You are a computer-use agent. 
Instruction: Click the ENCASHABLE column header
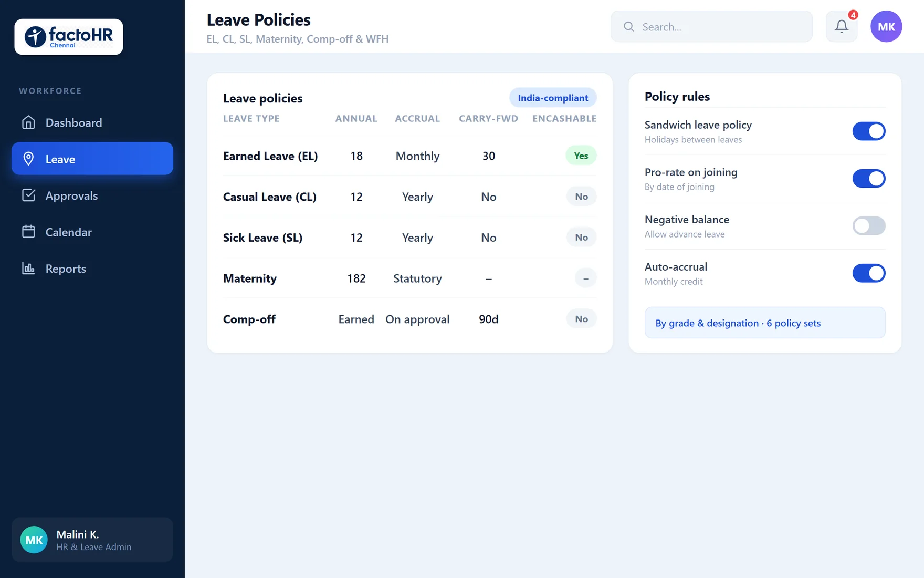point(564,119)
